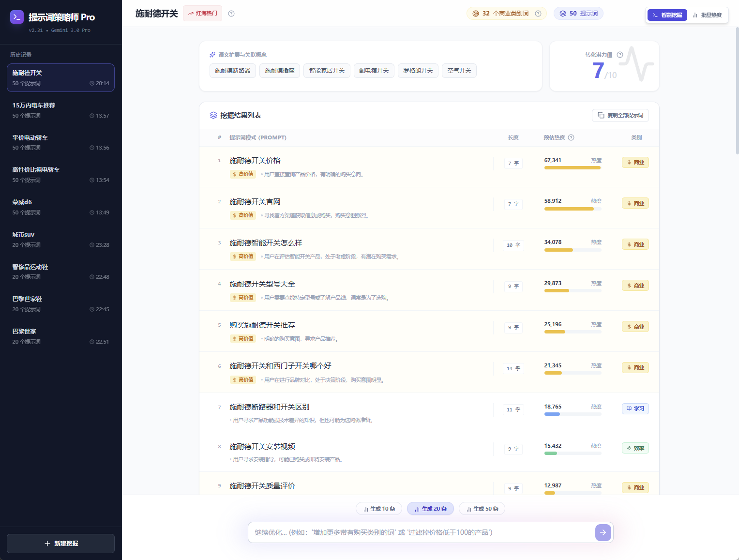Image resolution: width=739 pixels, height=560 pixels.
Task: Click the 7/10 conversion potential score
Action: coord(604,71)
